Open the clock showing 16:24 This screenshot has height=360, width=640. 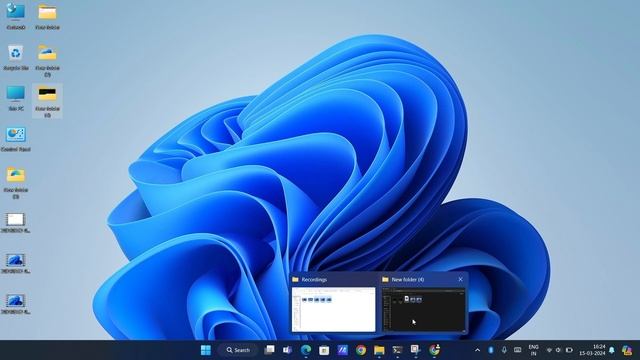pyautogui.click(x=592, y=350)
